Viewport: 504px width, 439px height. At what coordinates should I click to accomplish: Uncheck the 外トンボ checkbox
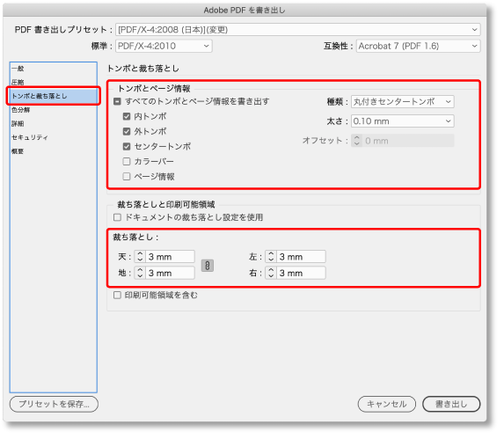pyautogui.click(x=127, y=131)
